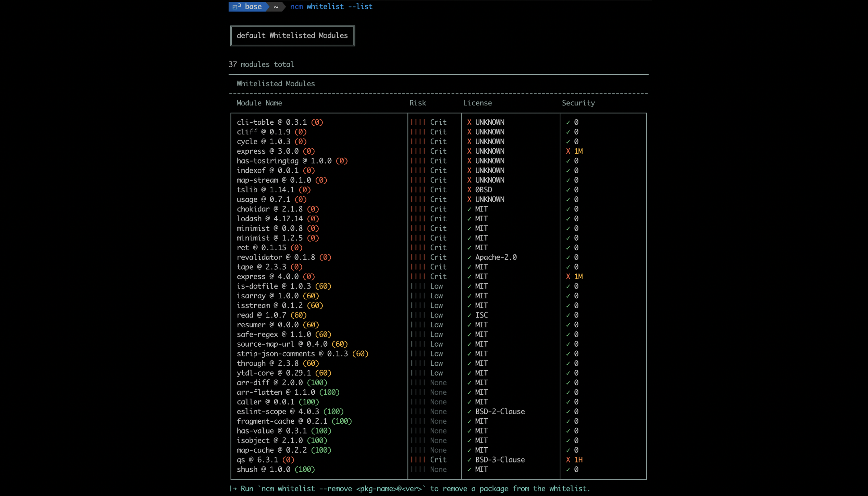
Task: Click the 'isobject @ 2.1.0' module name
Action: [x=270, y=440]
